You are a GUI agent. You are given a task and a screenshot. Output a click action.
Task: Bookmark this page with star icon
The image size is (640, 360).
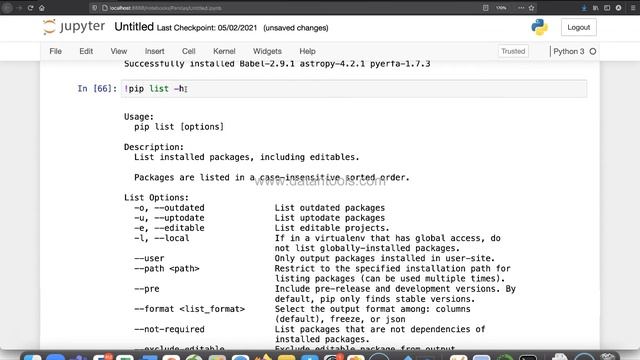[x=531, y=8]
